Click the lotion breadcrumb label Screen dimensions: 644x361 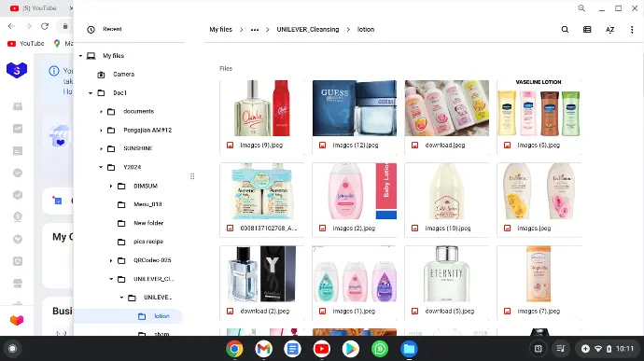pos(366,30)
